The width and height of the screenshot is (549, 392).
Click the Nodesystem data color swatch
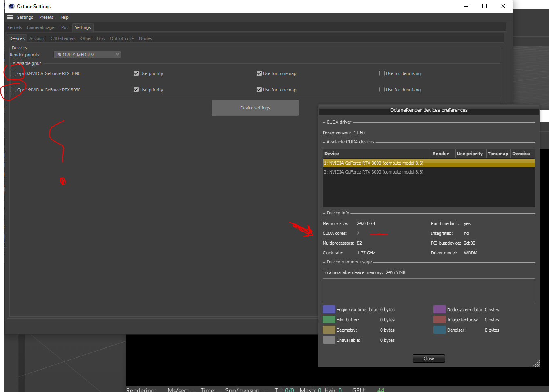tap(440, 310)
